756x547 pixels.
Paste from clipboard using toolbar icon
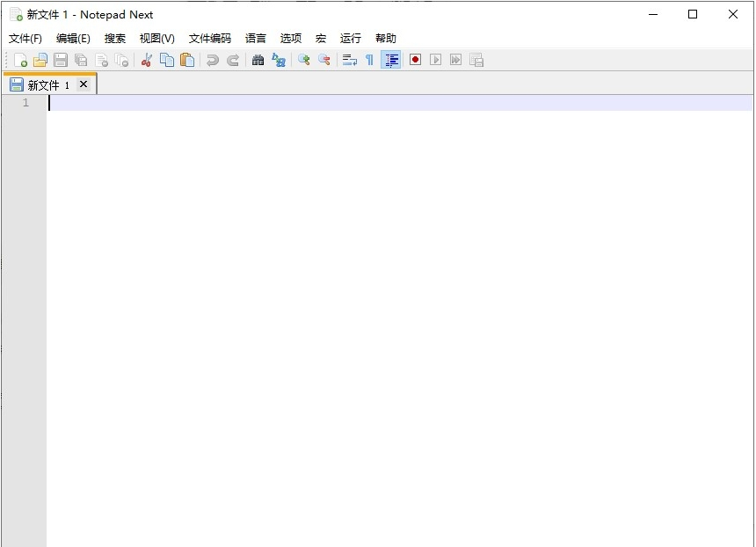pyautogui.click(x=186, y=59)
